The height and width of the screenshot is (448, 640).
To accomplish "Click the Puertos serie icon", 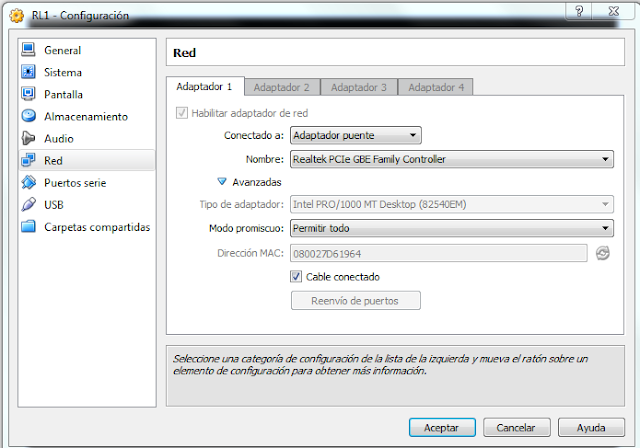I will pyautogui.click(x=28, y=182).
